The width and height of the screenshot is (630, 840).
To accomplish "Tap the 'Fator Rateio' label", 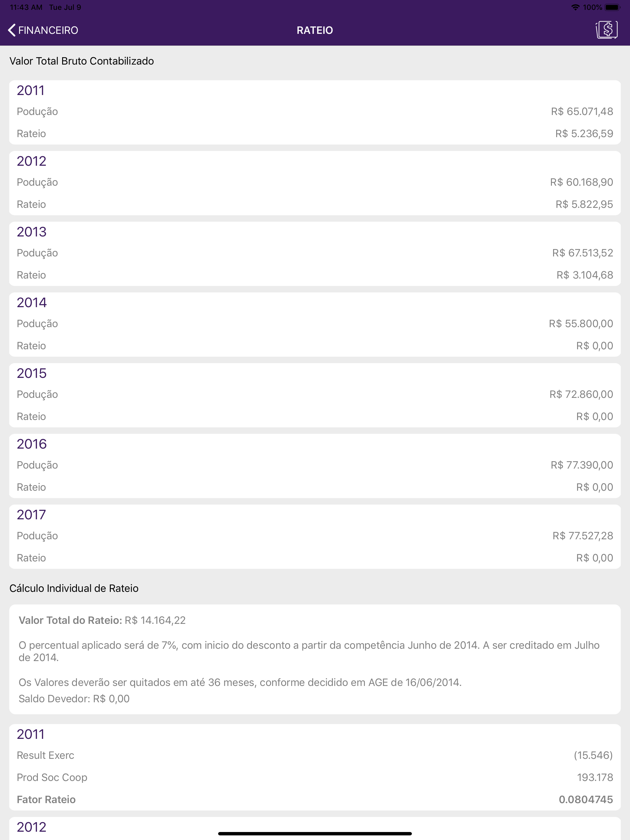I will click(46, 799).
